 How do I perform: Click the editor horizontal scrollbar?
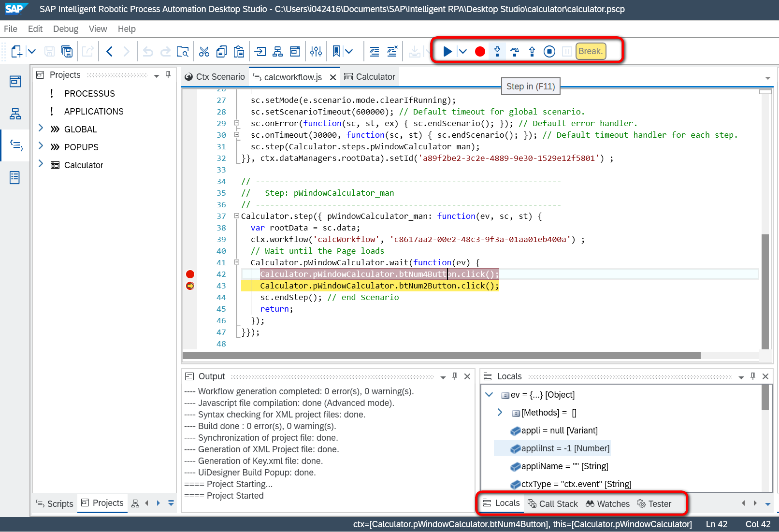(x=442, y=355)
